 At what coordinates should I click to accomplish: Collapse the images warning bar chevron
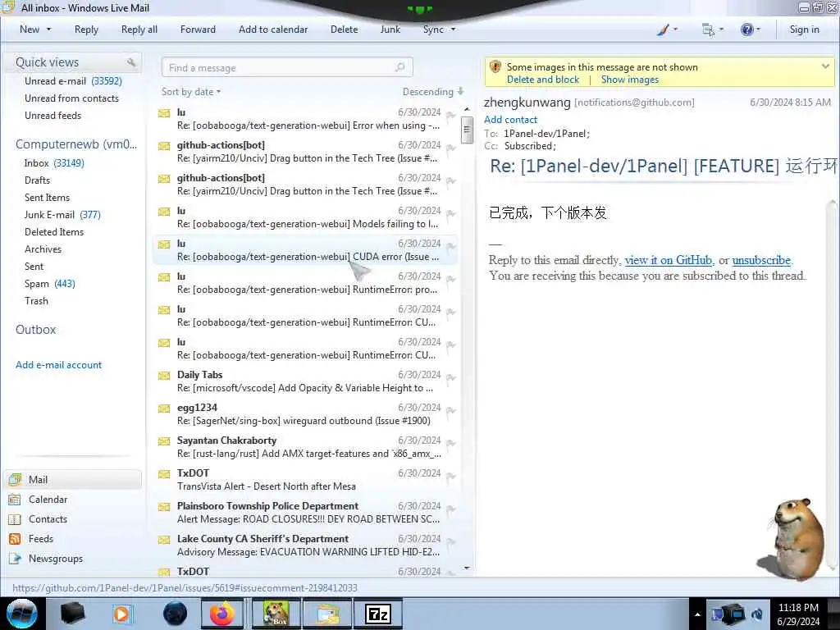[825, 66]
